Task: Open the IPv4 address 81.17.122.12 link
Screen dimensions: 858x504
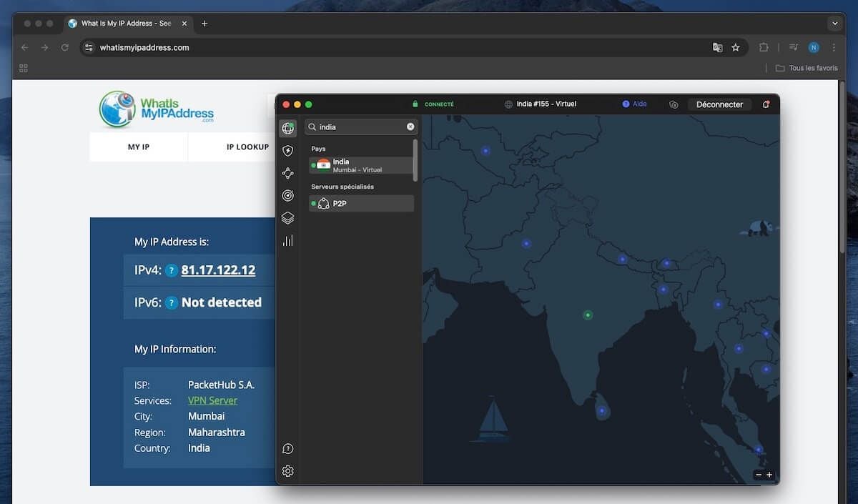Action: [x=218, y=270]
